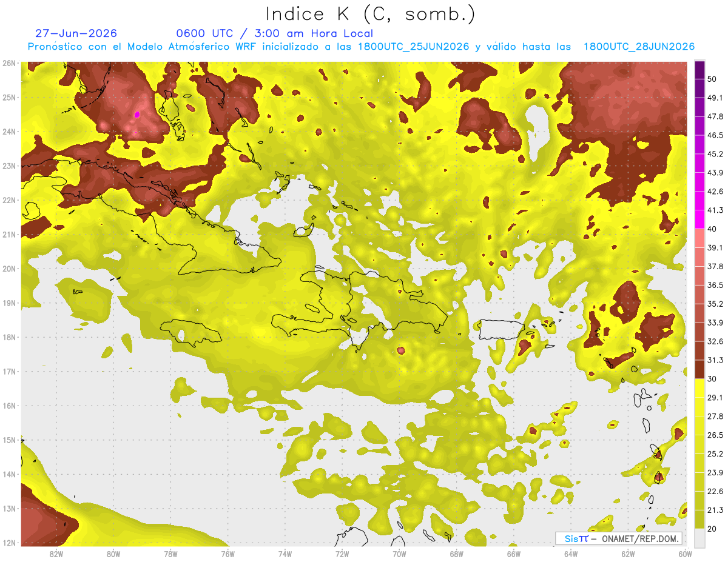728x562 pixels.
Task: Click the '32.6' colorbar value
Action: [x=715, y=342]
